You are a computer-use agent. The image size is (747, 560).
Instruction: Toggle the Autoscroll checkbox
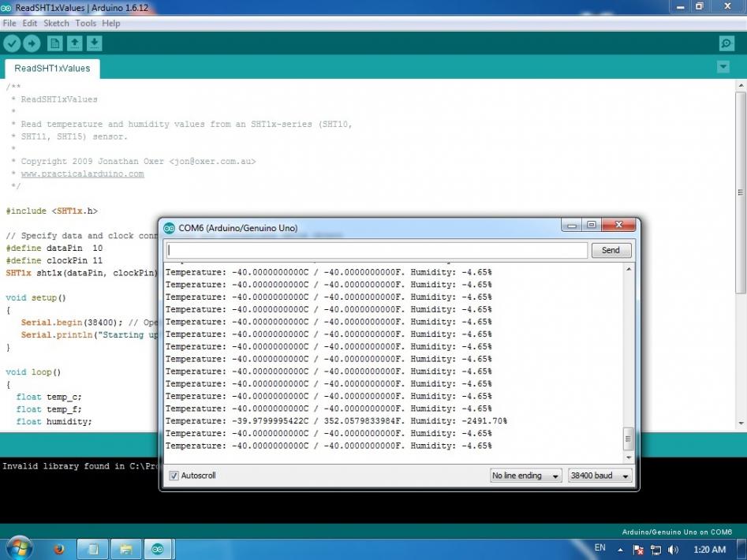(174, 476)
